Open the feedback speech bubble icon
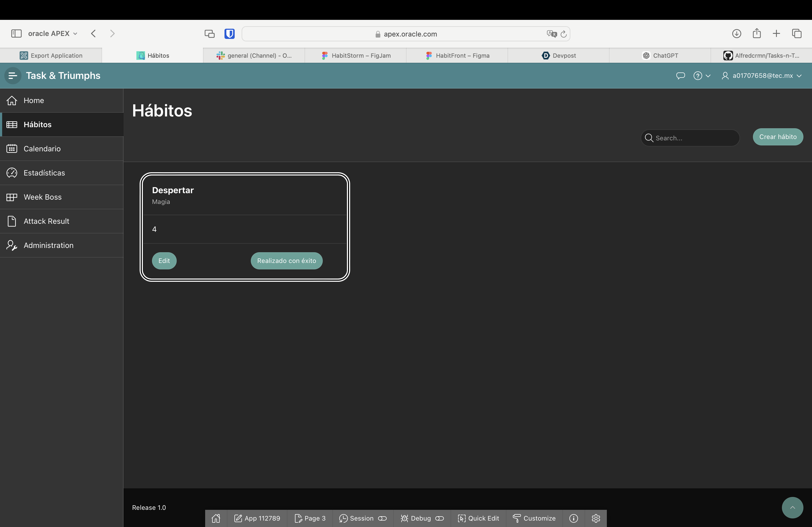Image resolution: width=812 pixels, height=527 pixels. tap(680, 76)
